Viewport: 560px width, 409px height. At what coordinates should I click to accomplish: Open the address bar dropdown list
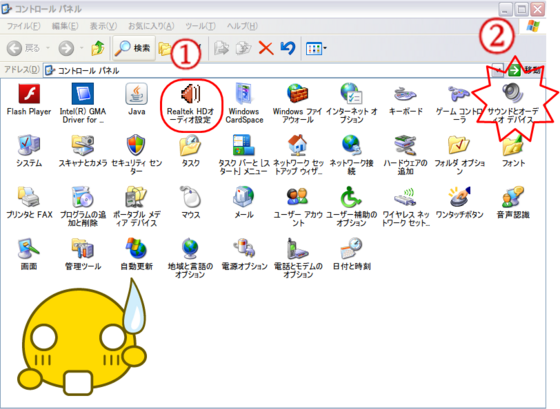click(498, 70)
